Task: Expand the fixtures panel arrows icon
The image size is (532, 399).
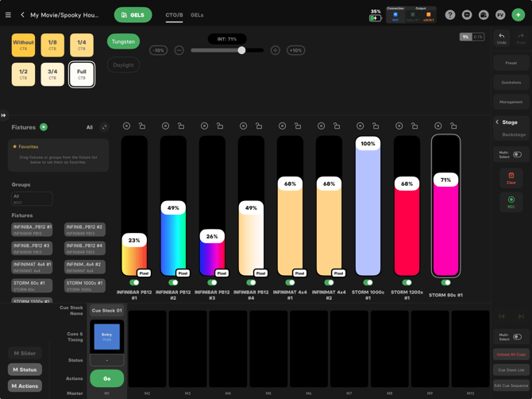Action: (x=105, y=127)
